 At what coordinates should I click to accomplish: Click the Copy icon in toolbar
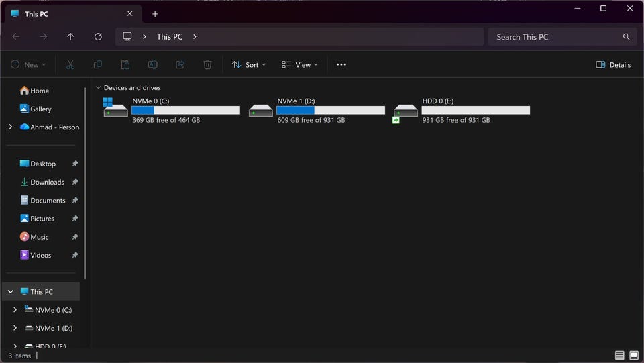click(98, 64)
